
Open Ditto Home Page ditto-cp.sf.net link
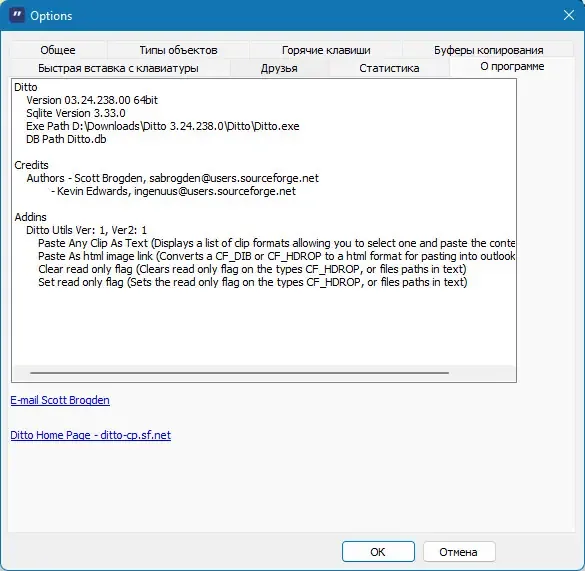(x=91, y=435)
